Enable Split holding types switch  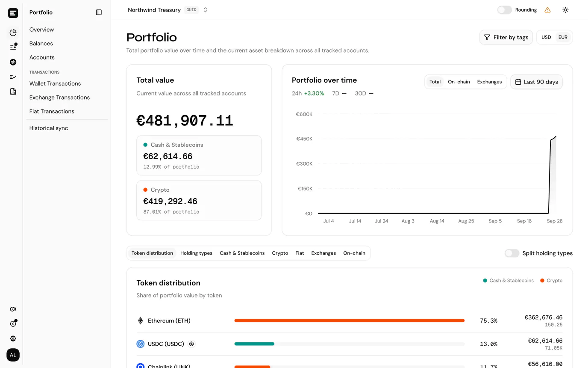coord(512,253)
